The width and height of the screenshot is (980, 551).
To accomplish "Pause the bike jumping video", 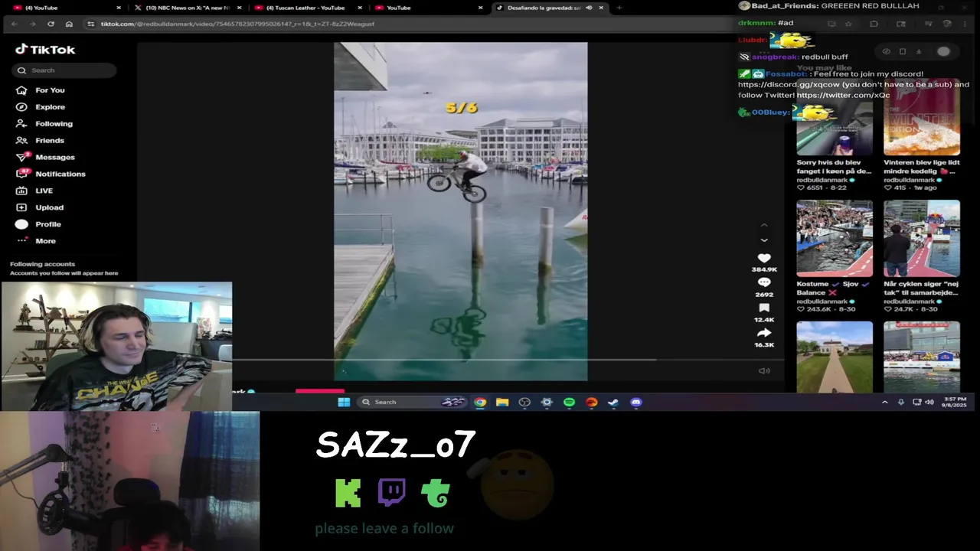I will point(460,211).
